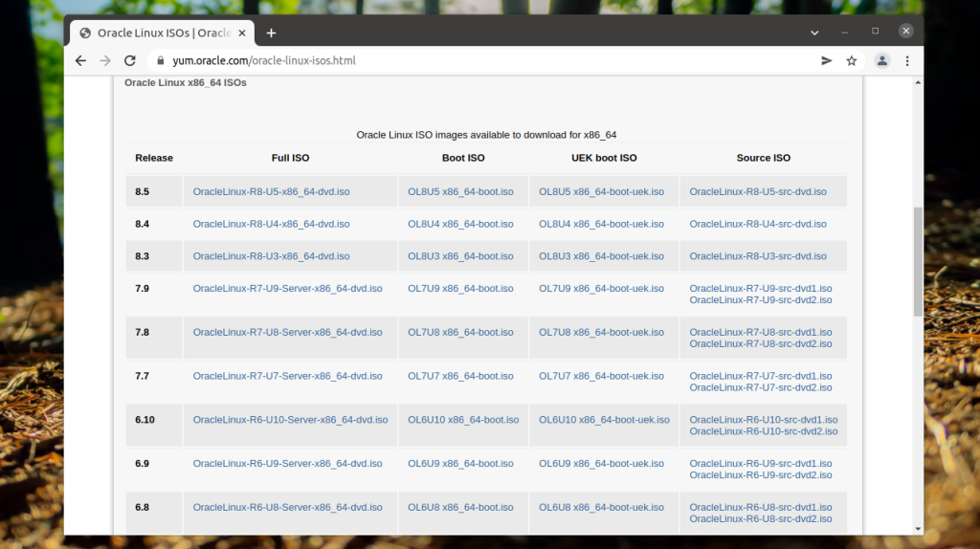
Task: Reload the Oracle Linux ISOs page
Action: click(130, 60)
